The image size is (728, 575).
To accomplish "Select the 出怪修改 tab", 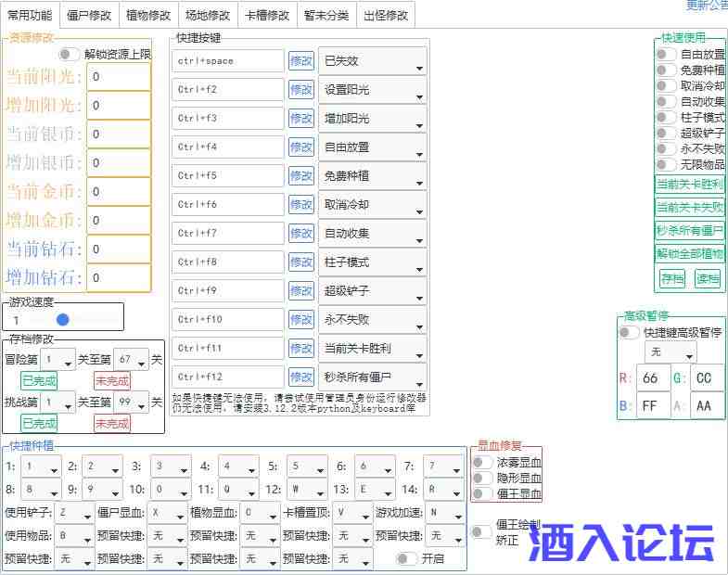I will [385, 15].
